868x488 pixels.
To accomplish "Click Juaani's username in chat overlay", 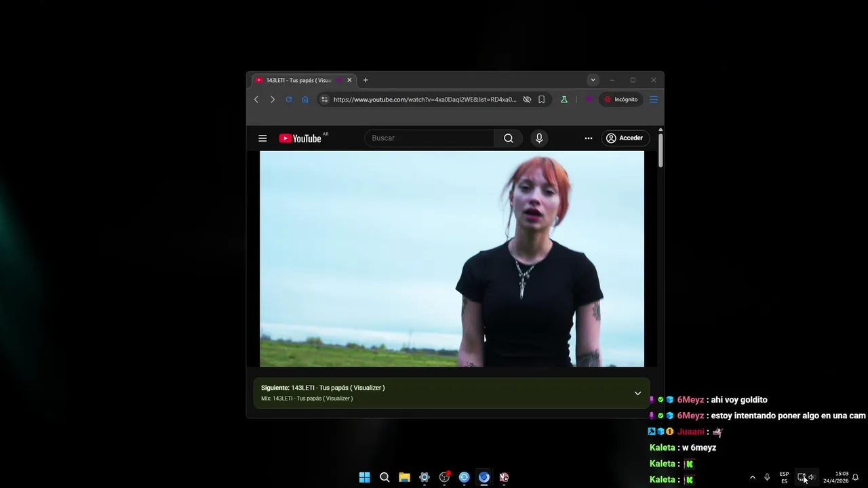I will coord(690,432).
